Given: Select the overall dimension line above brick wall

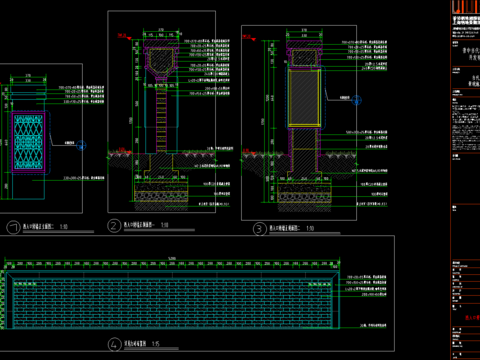Looking at the screenshot, I should point(172,260).
